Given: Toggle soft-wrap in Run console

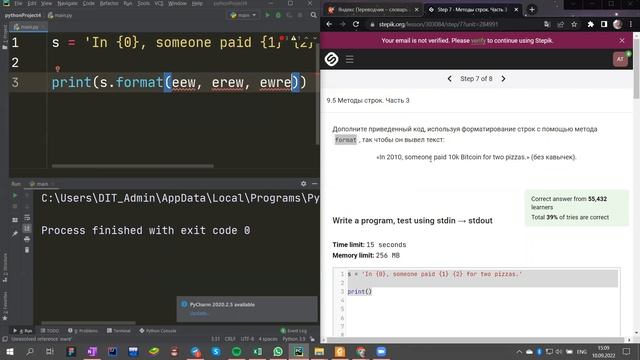Looking at the screenshot, I should [27, 218].
